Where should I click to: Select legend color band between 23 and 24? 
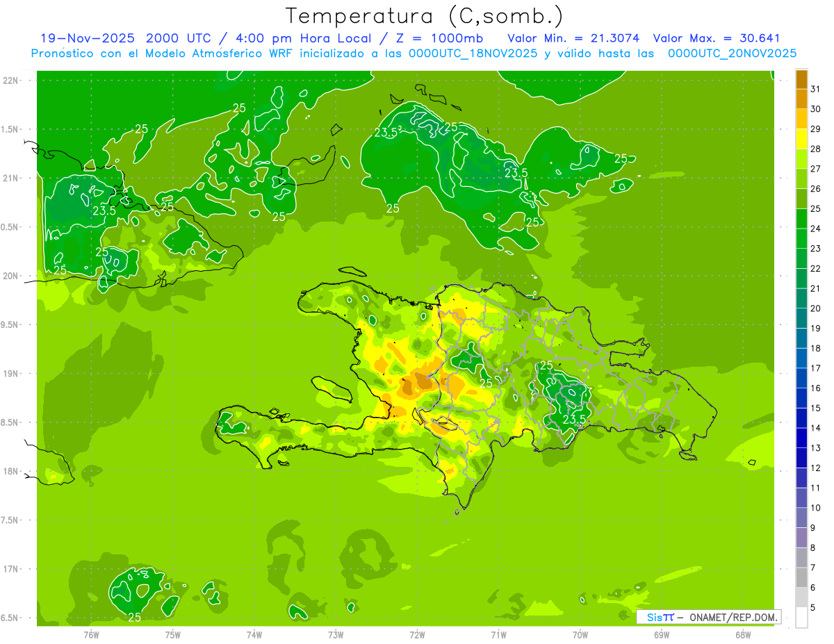click(x=801, y=238)
